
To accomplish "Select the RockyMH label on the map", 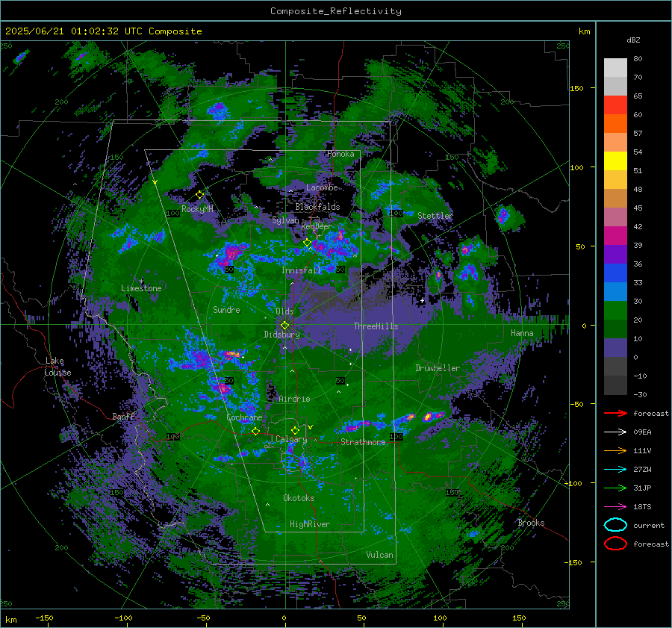I will (x=197, y=209).
